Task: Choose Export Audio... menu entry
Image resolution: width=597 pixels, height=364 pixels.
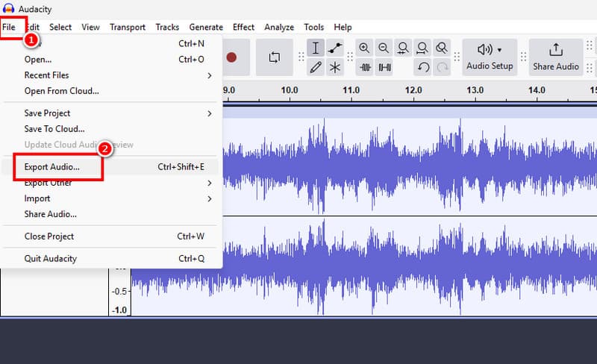Action: 110,167
